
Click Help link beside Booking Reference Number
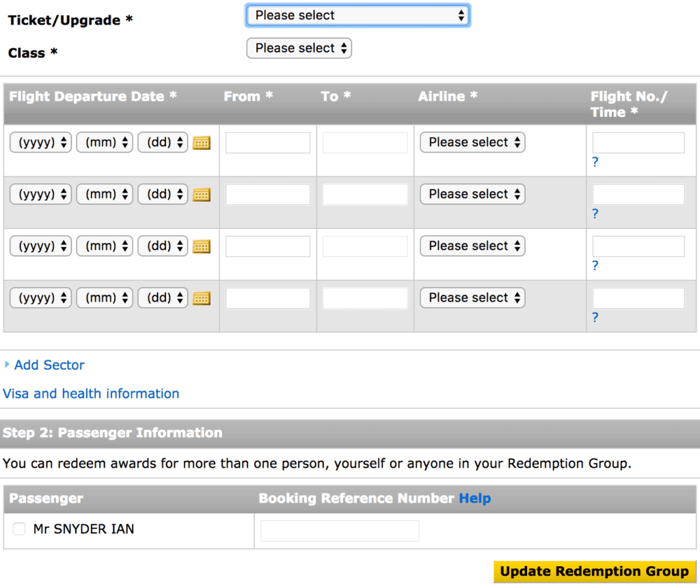(474, 498)
